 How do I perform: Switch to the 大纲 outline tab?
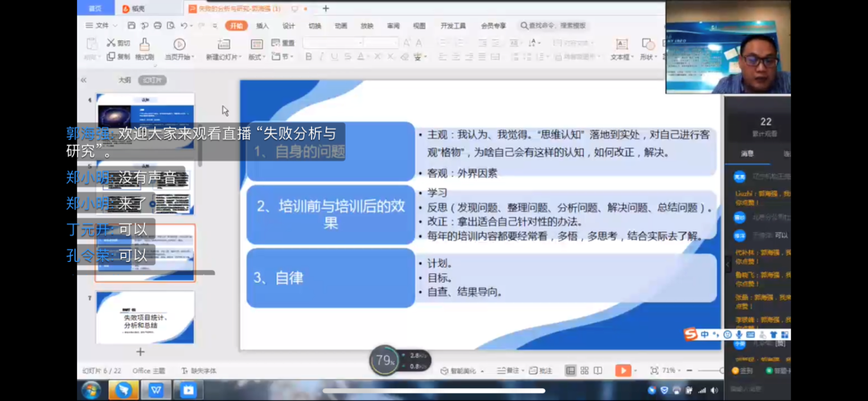[125, 80]
